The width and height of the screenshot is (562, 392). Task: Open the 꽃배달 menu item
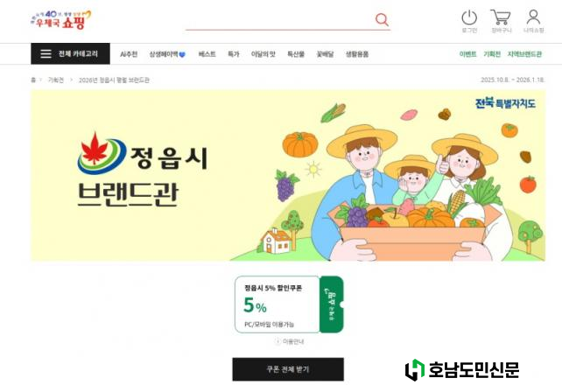click(325, 54)
